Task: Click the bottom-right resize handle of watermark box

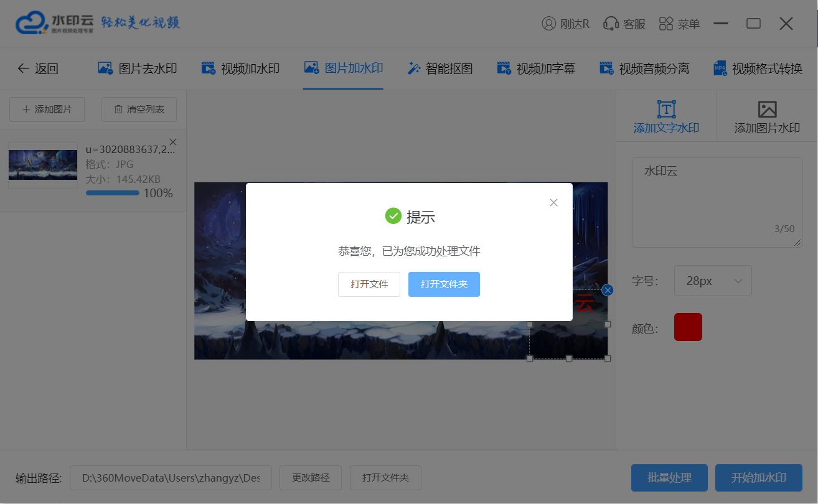Action: (608, 358)
